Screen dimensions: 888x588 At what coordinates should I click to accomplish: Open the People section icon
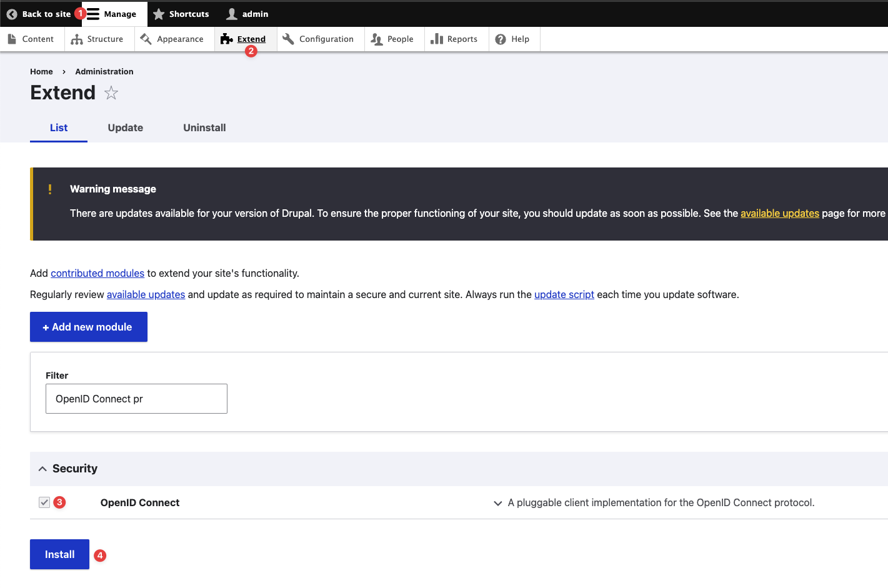376,39
